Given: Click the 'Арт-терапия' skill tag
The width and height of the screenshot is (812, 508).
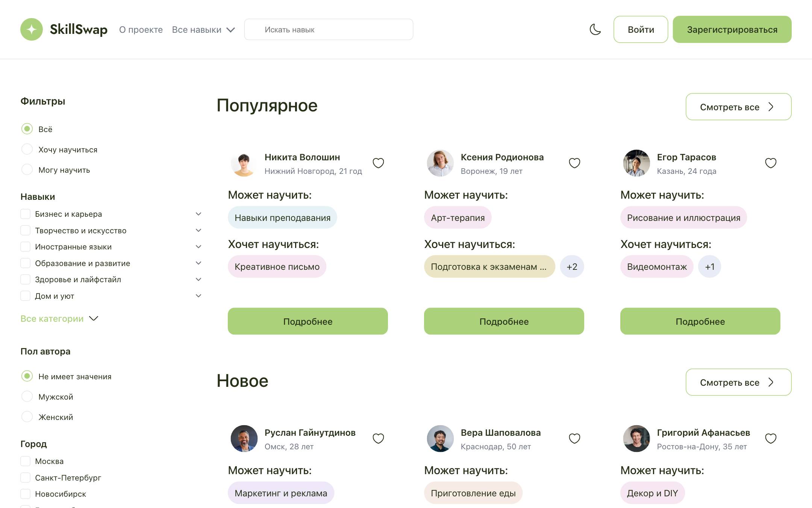Looking at the screenshot, I should (x=458, y=217).
